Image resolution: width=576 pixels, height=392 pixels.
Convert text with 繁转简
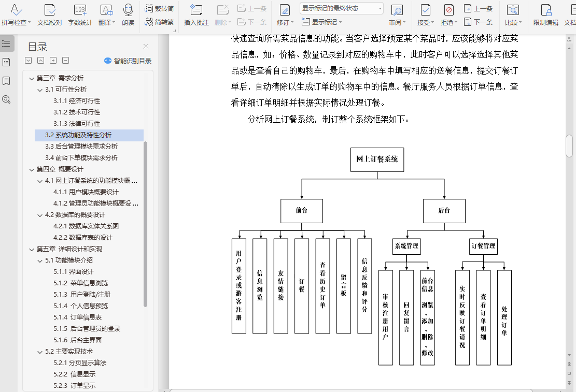(159, 8)
